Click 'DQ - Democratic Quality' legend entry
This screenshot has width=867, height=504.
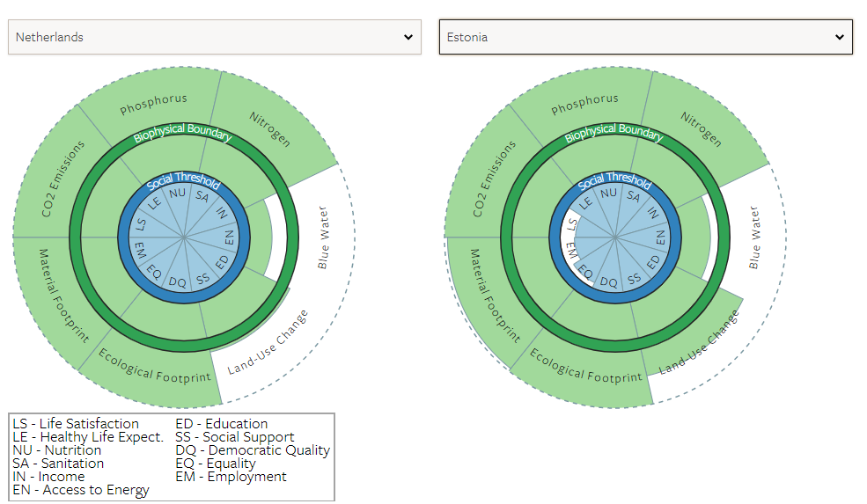253,450
